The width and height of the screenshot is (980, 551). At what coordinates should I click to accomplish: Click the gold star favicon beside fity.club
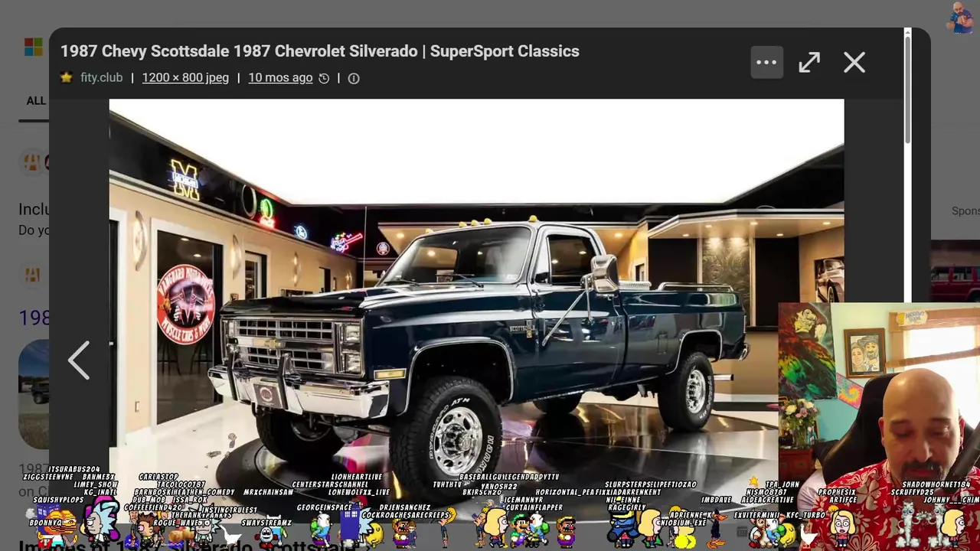pos(67,77)
